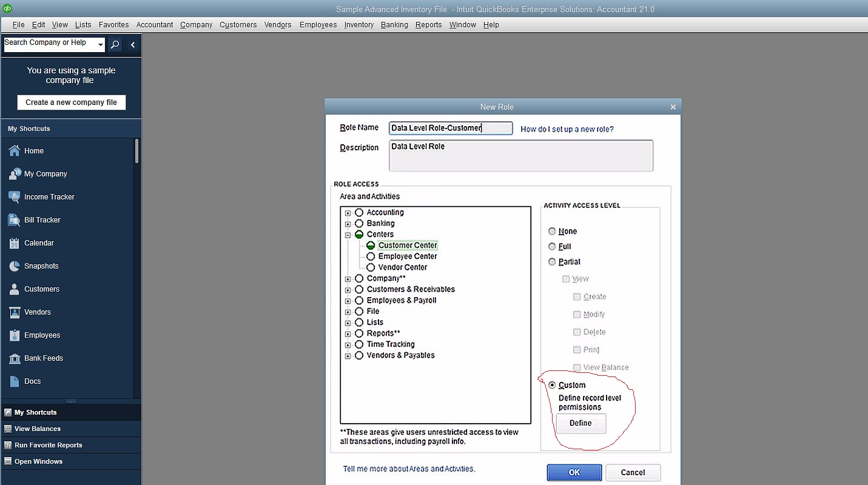
Task: Expand the Company** tree node
Action: [x=348, y=279]
